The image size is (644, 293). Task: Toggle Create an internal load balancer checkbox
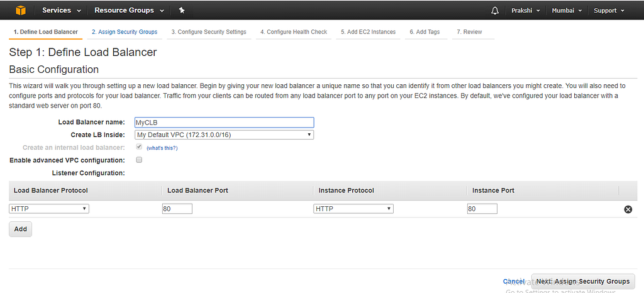(139, 147)
